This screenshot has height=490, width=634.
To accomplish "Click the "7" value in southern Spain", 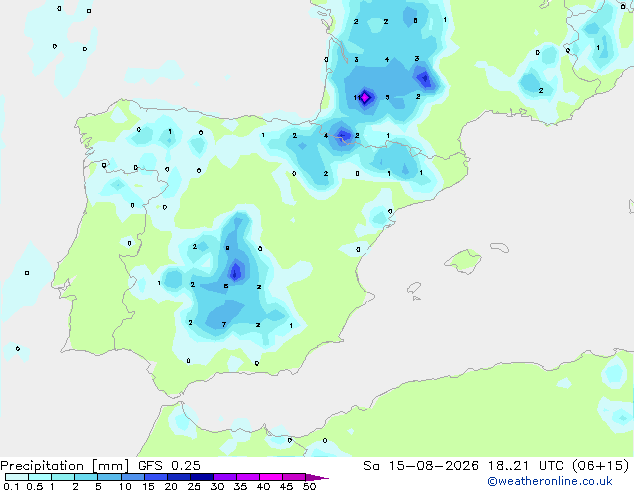I will tap(224, 324).
